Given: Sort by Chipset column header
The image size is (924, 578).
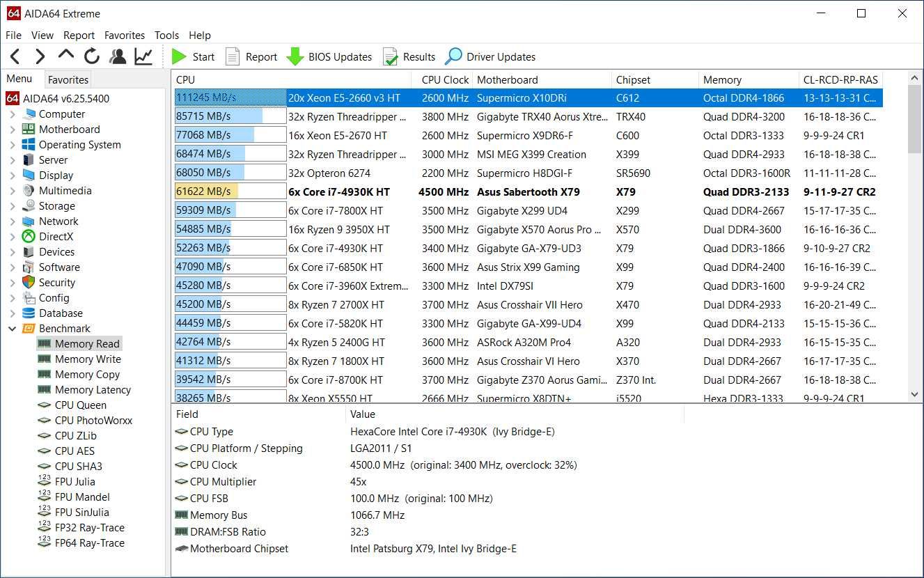Looking at the screenshot, I should (655, 79).
